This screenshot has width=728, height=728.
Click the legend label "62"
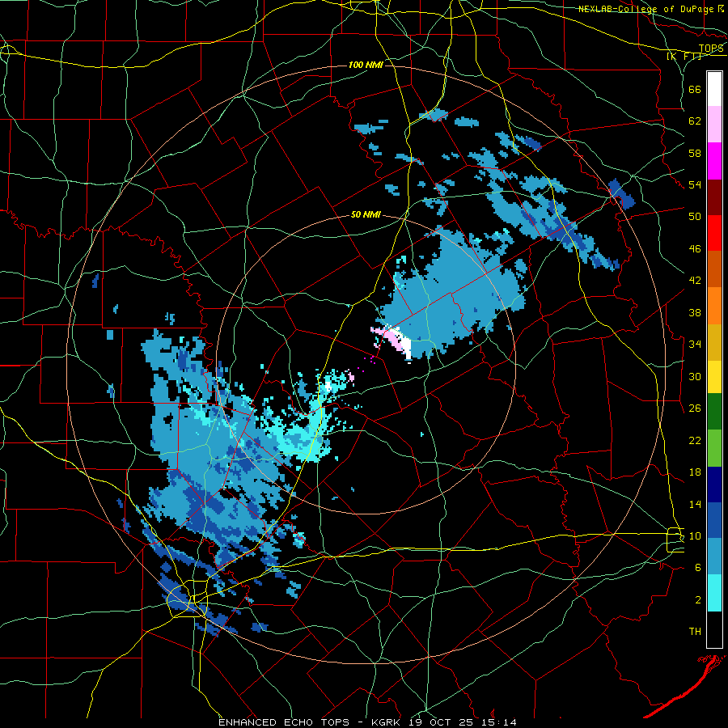pos(695,121)
